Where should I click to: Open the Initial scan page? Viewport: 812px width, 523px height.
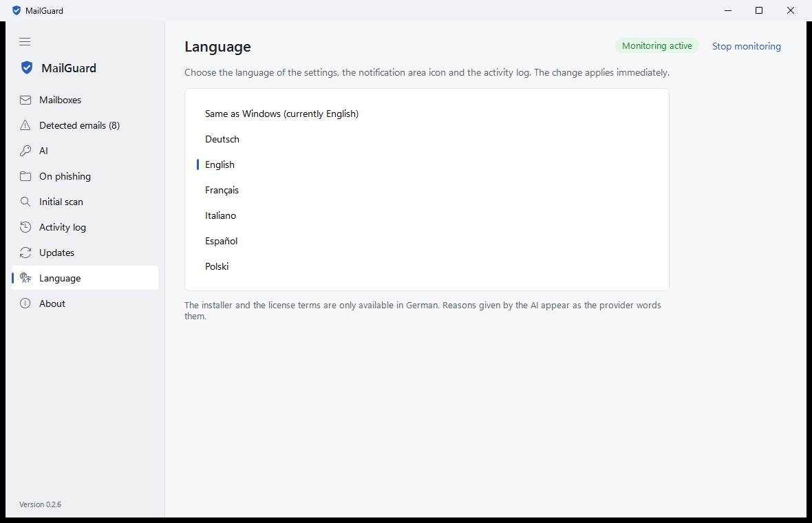pyautogui.click(x=85, y=202)
